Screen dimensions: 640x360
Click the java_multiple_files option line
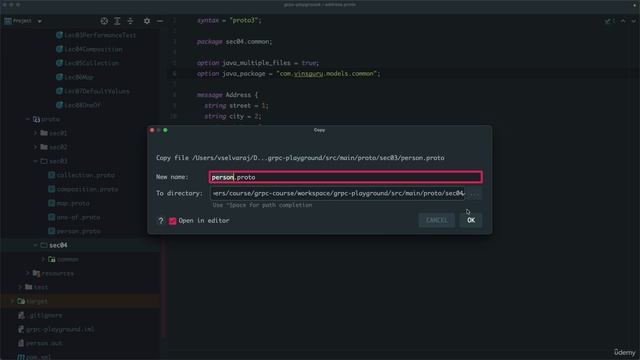click(x=258, y=63)
